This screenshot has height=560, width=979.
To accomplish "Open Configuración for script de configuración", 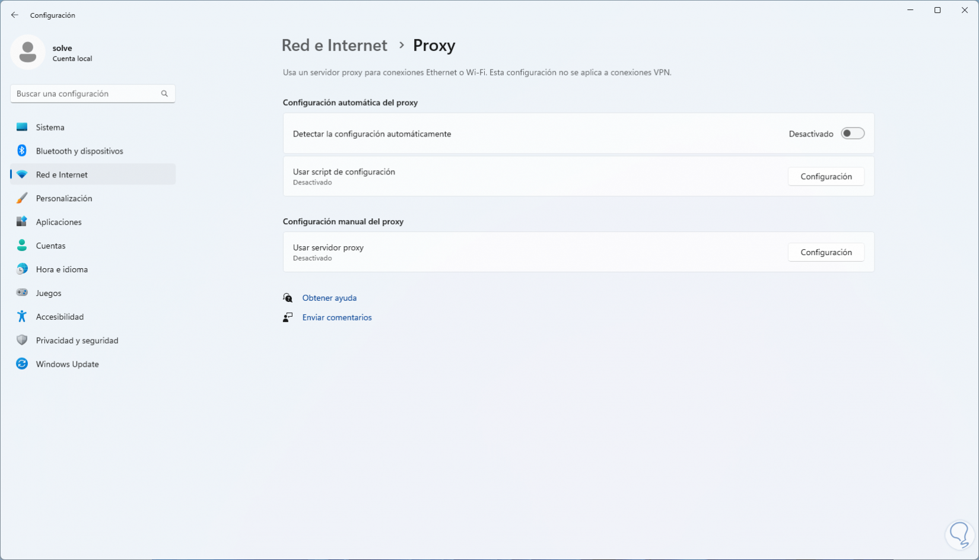I will [x=825, y=177].
